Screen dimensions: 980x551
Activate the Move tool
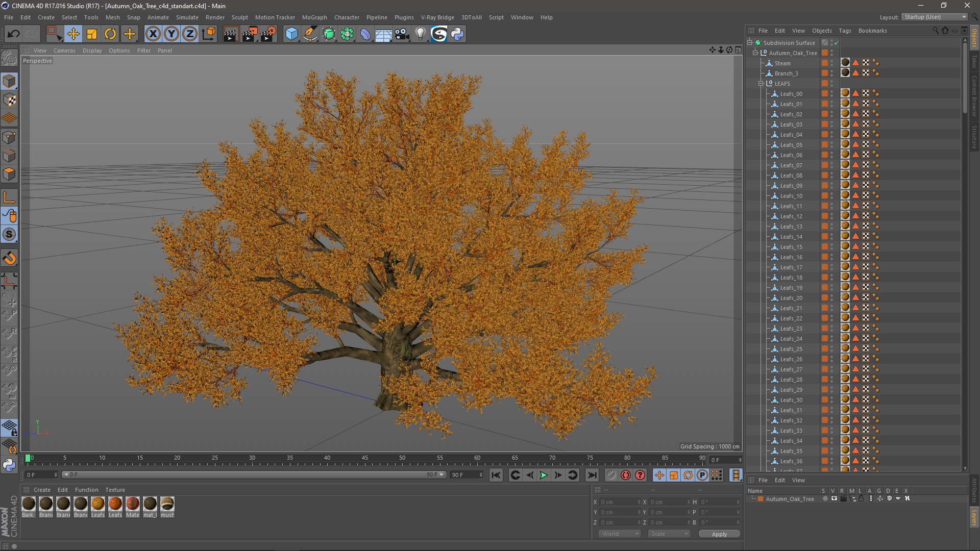point(73,34)
